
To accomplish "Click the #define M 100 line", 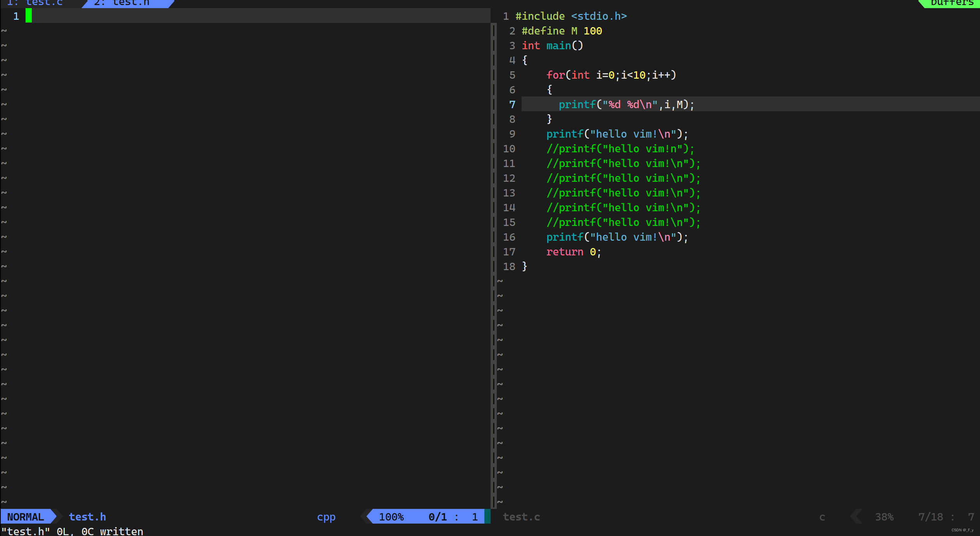I will click(561, 31).
